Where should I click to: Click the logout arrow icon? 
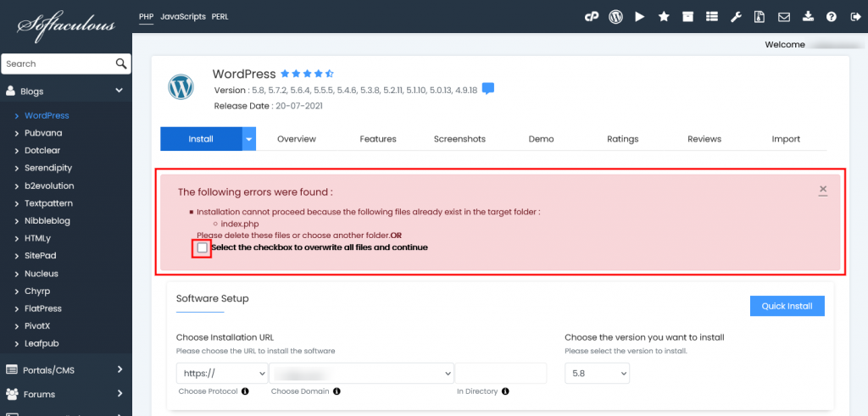pyautogui.click(x=854, y=17)
